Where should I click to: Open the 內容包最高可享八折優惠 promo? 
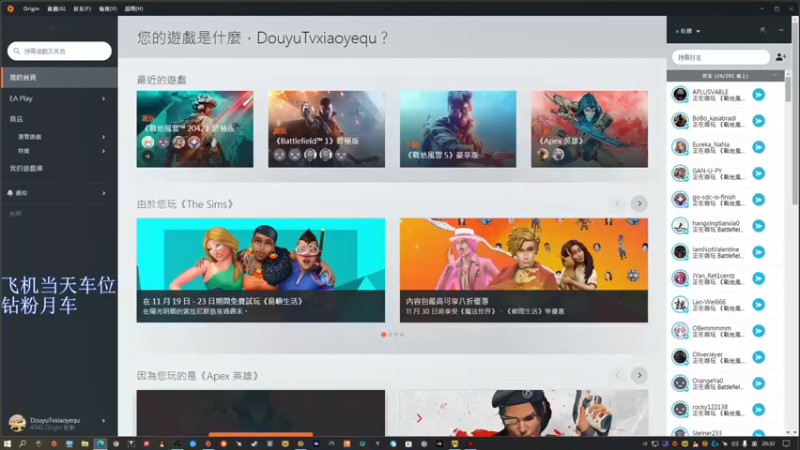click(524, 270)
